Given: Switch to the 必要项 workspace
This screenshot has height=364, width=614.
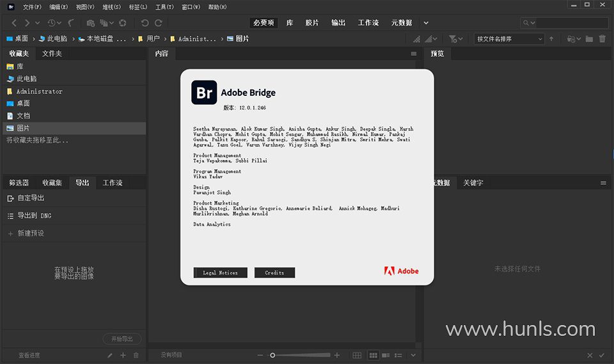Looking at the screenshot, I should [x=264, y=23].
